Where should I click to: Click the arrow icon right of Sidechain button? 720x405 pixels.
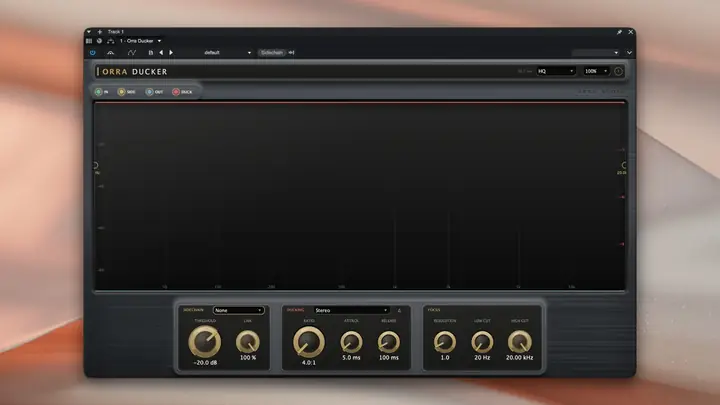(x=292, y=53)
